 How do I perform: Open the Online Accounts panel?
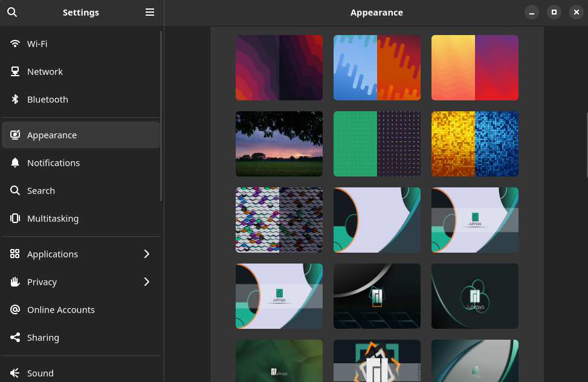tap(81, 309)
